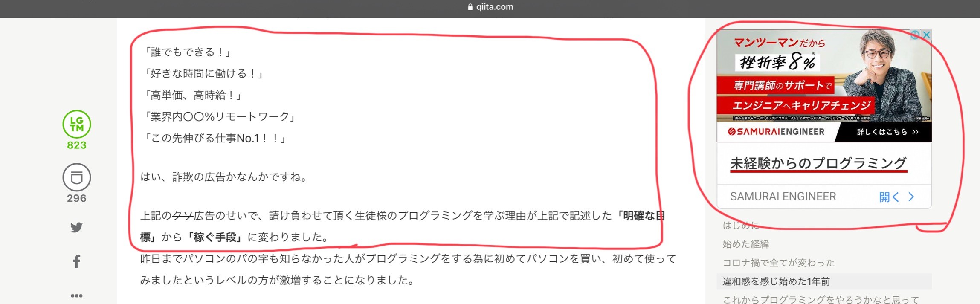Viewport: 980px width, 304px height.
Task: Jump to これからプログラミングをやろうかなと思って section
Action: 821,299
